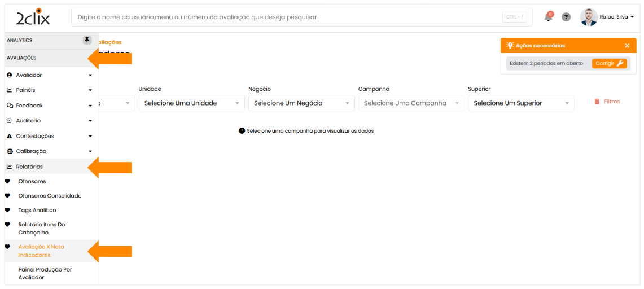Viewport: 644px width, 289px height.
Task: Toggle the sidebar pin icon
Action: coord(87,40)
